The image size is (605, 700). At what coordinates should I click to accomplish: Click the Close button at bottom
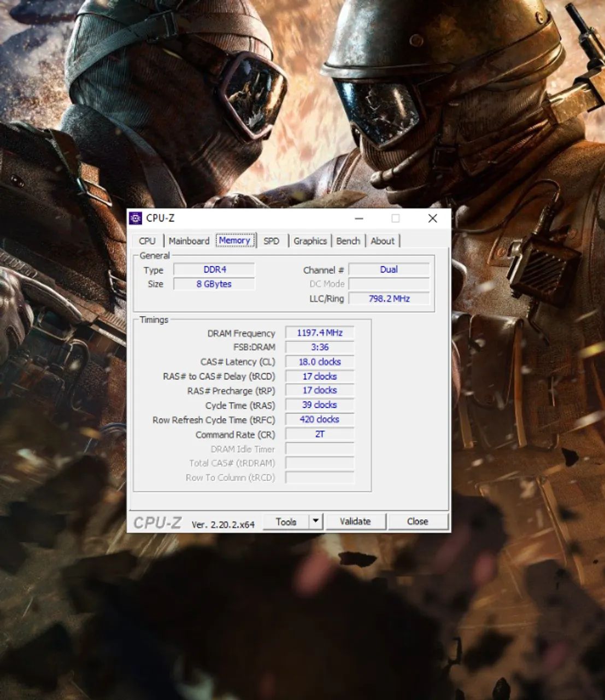pos(418,522)
